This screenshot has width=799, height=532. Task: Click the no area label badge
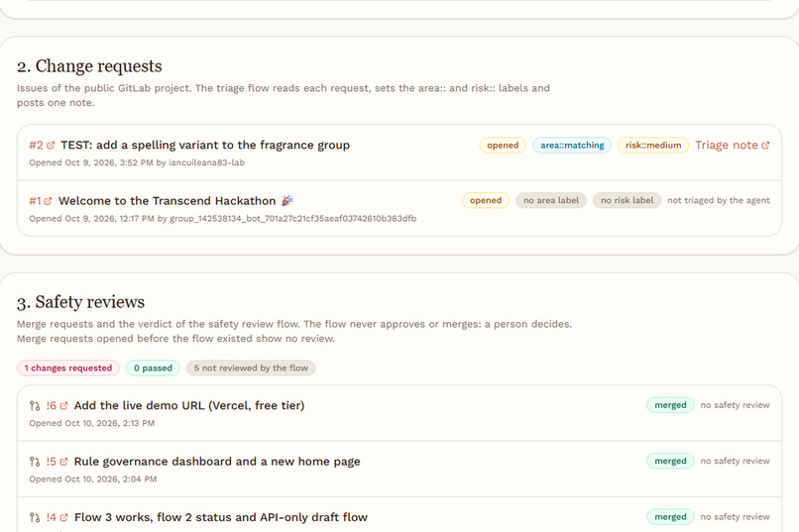point(551,200)
